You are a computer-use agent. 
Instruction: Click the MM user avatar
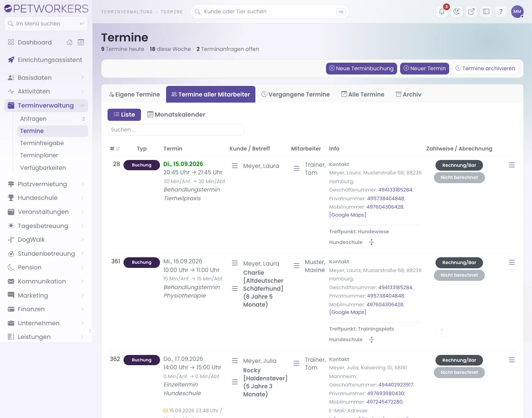coord(517,11)
